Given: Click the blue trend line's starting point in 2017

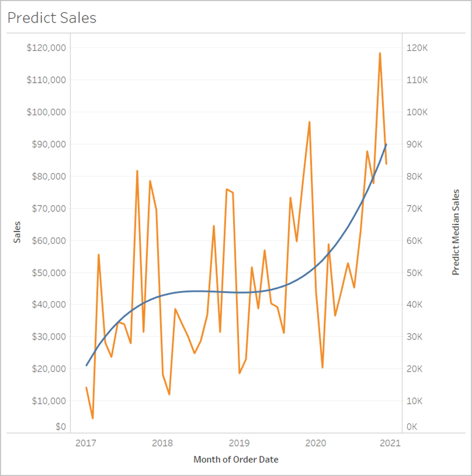Looking at the screenshot, I should (x=86, y=366).
